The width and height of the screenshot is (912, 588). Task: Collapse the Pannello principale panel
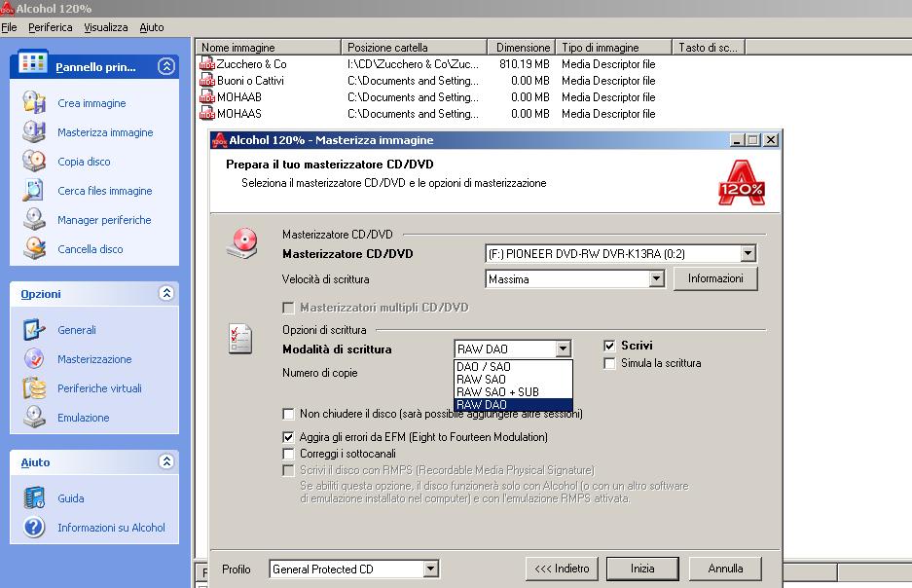click(166, 66)
